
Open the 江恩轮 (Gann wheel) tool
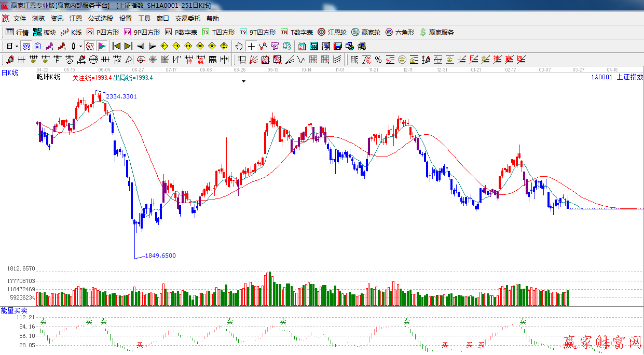pyautogui.click(x=332, y=32)
